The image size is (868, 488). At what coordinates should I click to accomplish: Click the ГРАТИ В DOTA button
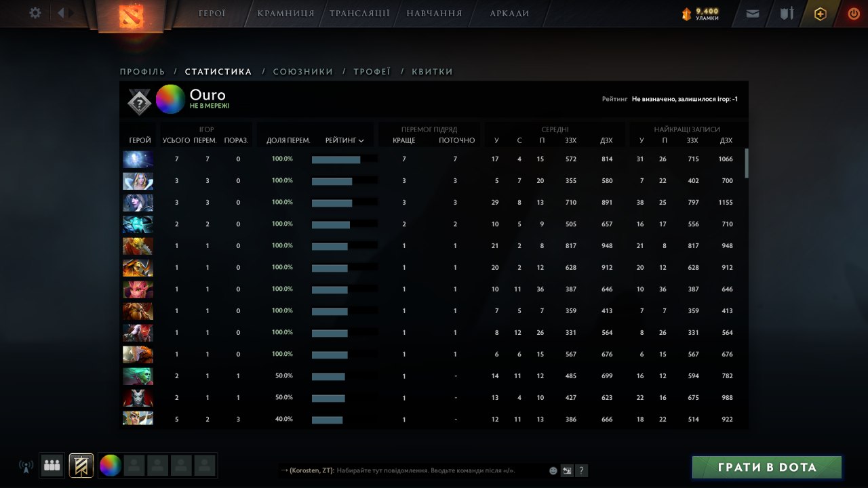point(767,467)
